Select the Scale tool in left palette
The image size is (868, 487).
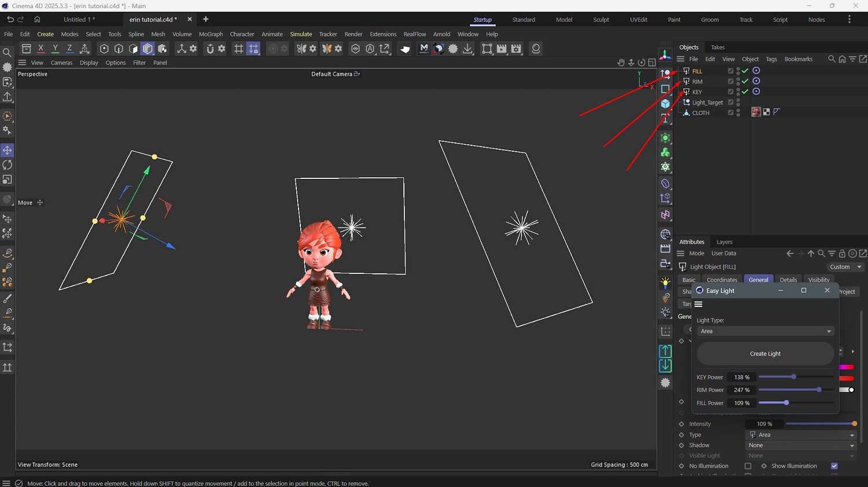pos(8,180)
